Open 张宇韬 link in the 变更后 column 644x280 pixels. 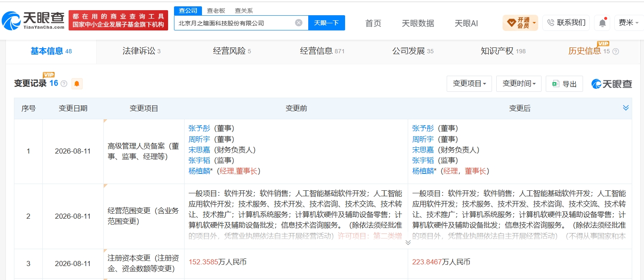pyautogui.click(x=423, y=160)
